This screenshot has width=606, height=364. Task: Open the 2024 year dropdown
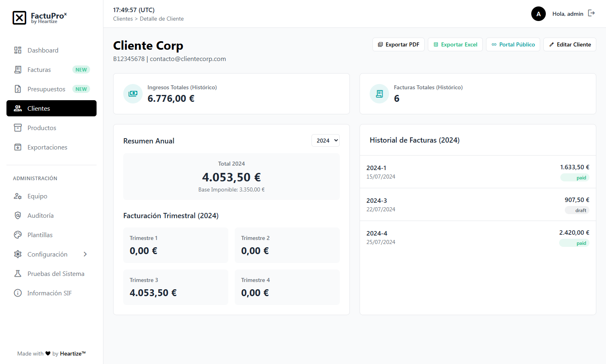pos(325,141)
